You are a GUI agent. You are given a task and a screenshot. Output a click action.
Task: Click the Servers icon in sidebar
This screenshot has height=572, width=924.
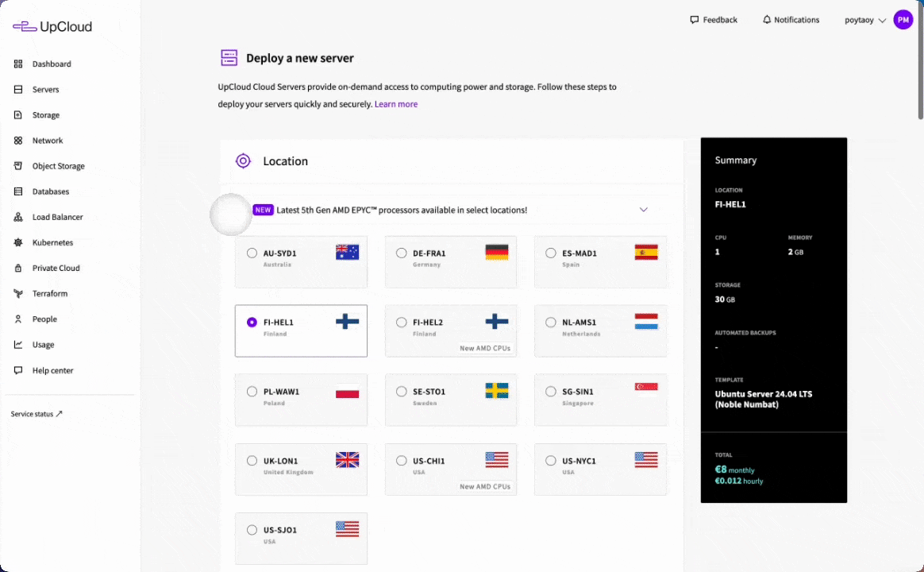[18, 90]
